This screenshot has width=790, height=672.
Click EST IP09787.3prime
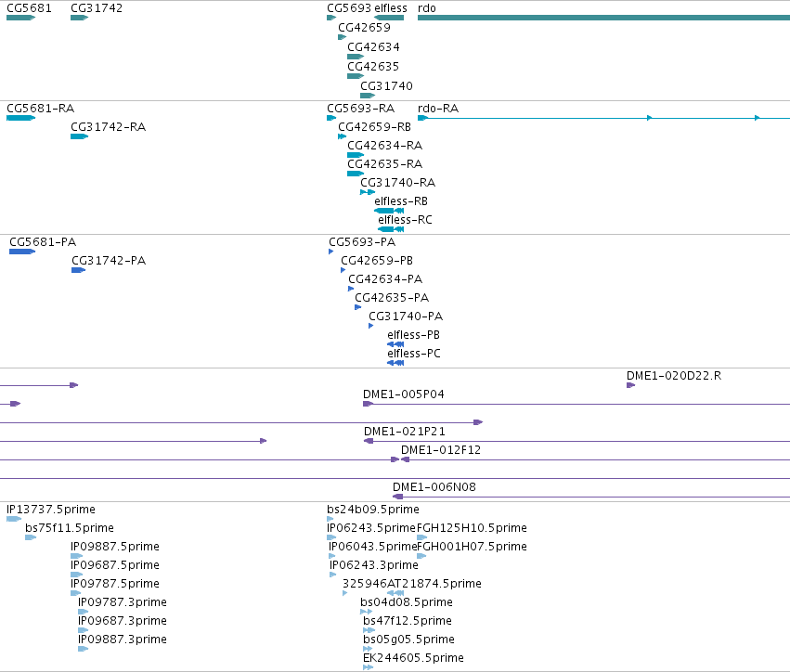pos(123,603)
